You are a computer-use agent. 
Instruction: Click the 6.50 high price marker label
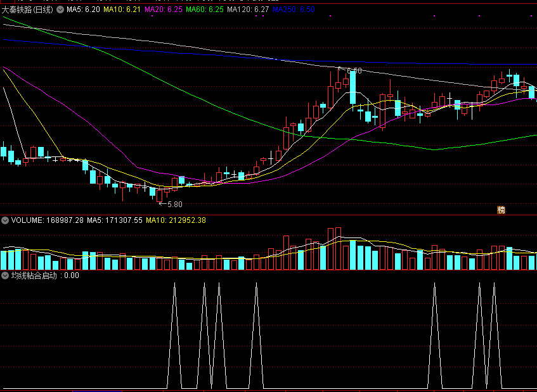click(x=354, y=71)
